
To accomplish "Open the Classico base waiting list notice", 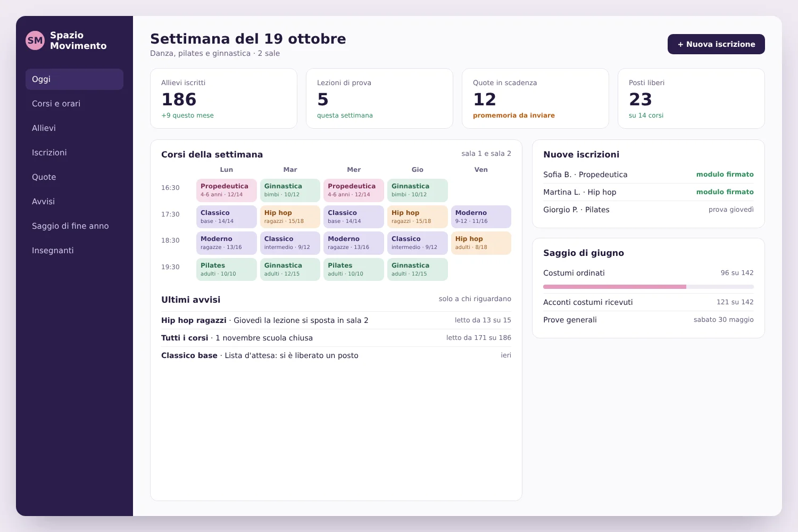I will [336, 355].
